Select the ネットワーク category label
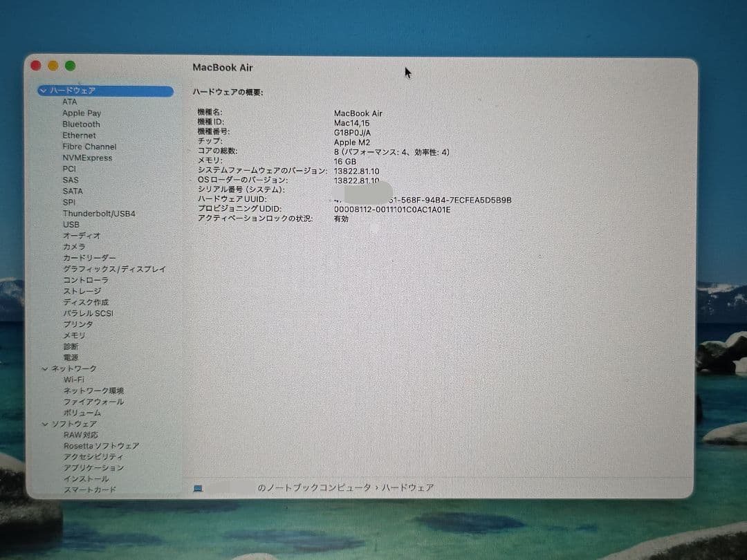 point(74,368)
